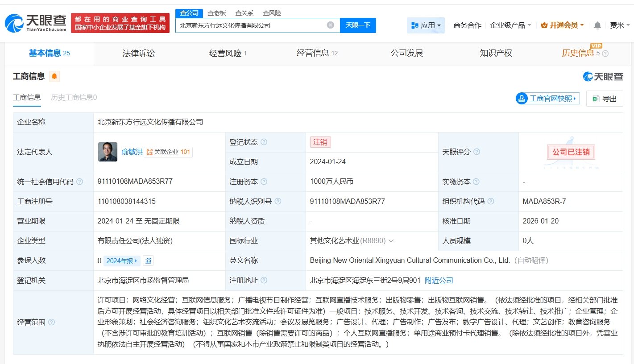Screen dimensions: 634x364
Task: Expand the 其他文化艺术业 industry chevron
Action: tap(391, 241)
